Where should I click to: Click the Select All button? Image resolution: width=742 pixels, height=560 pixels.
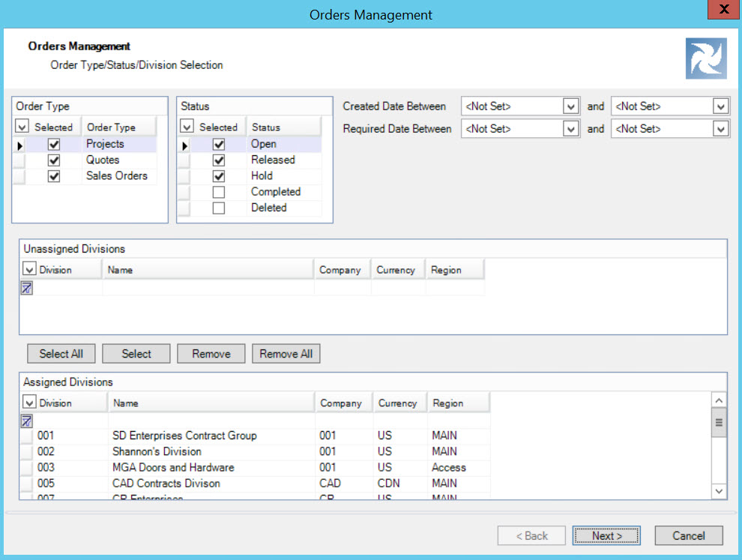[61, 354]
